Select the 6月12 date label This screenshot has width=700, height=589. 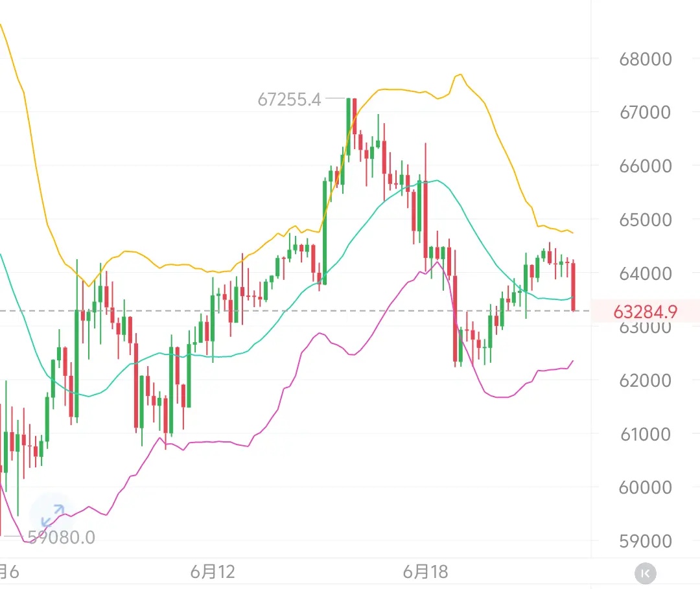click(x=213, y=572)
